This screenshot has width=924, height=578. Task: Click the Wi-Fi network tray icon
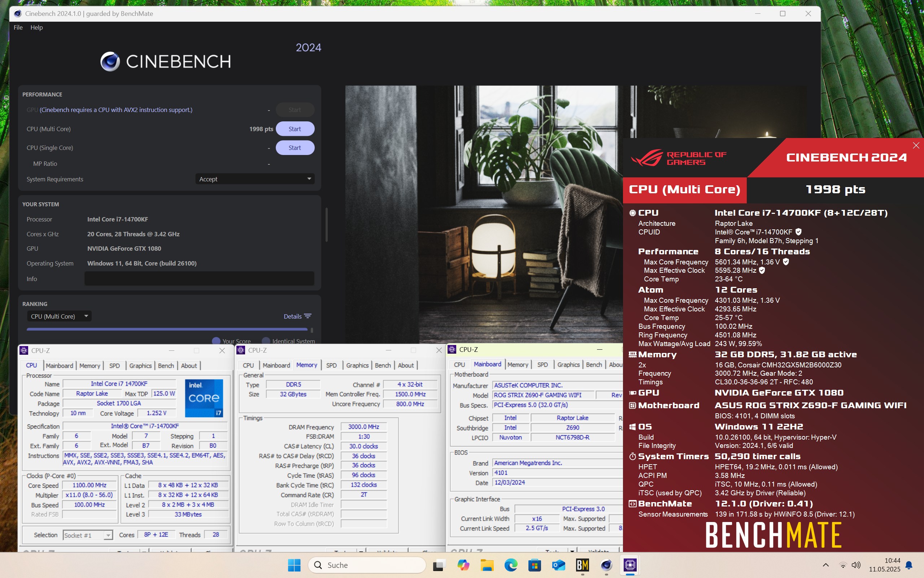(843, 565)
